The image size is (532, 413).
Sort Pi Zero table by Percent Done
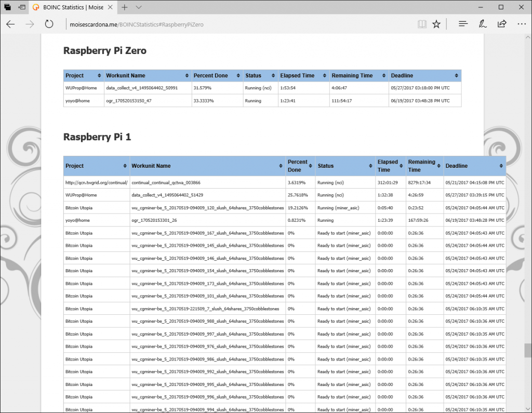(x=217, y=76)
